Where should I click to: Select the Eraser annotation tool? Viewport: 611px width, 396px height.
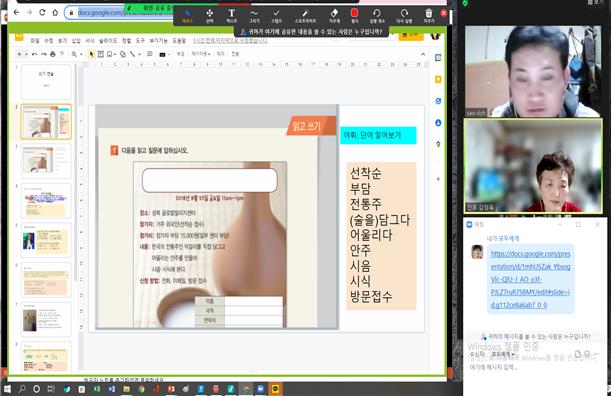pos(334,16)
